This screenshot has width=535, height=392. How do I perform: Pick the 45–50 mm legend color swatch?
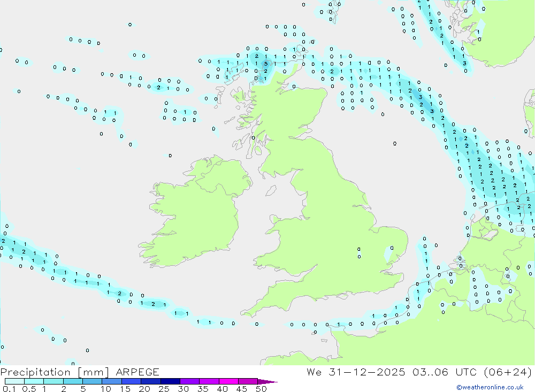(x=248, y=381)
